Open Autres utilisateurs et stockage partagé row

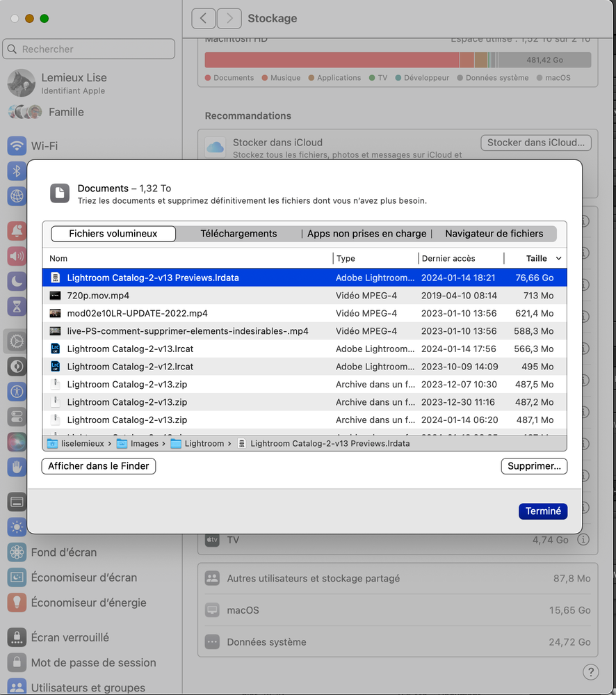pyautogui.click(x=398, y=578)
